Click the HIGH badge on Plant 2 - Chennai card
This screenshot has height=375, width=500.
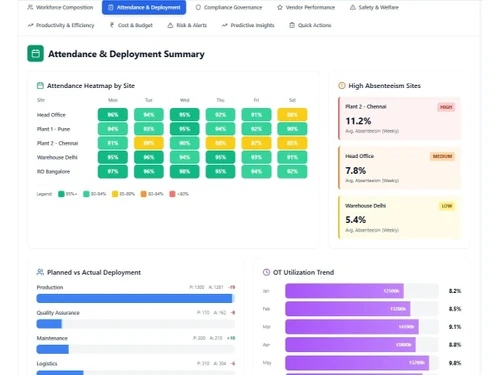446,107
